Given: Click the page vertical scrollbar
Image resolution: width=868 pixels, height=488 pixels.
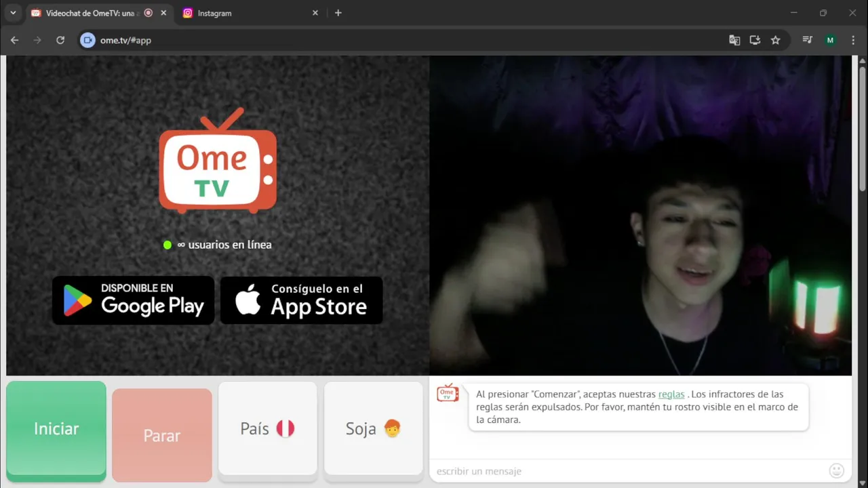Looking at the screenshot, I should point(863,127).
